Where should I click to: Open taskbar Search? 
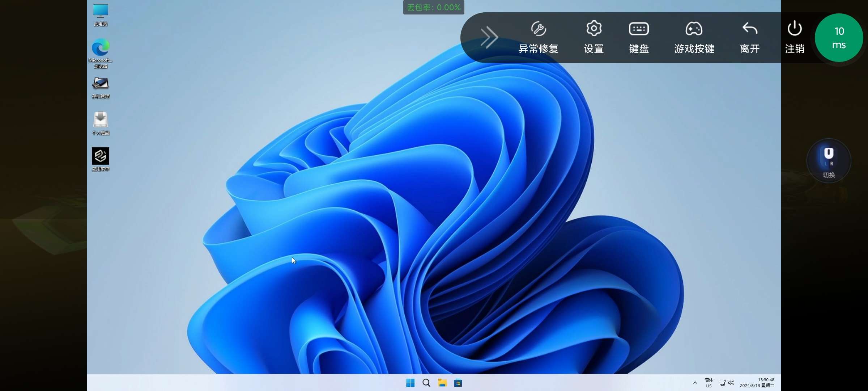pos(426,383)
